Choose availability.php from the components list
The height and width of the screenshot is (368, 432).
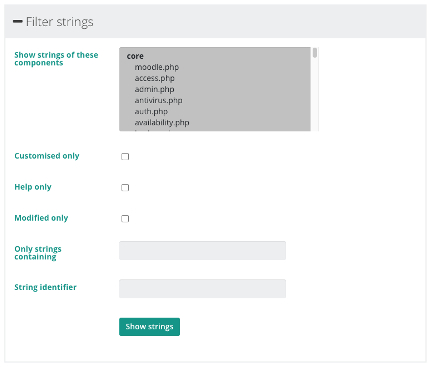[x=162, y=122]
